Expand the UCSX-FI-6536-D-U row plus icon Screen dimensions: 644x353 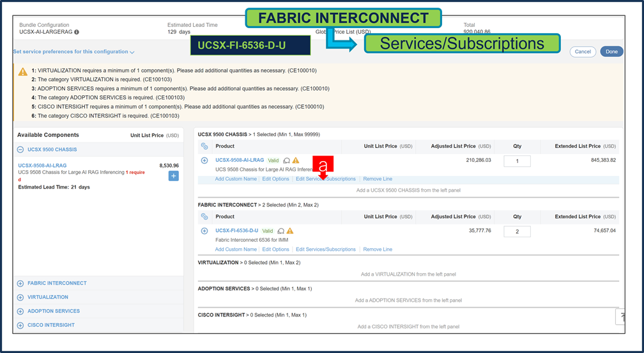coord(204,231)
